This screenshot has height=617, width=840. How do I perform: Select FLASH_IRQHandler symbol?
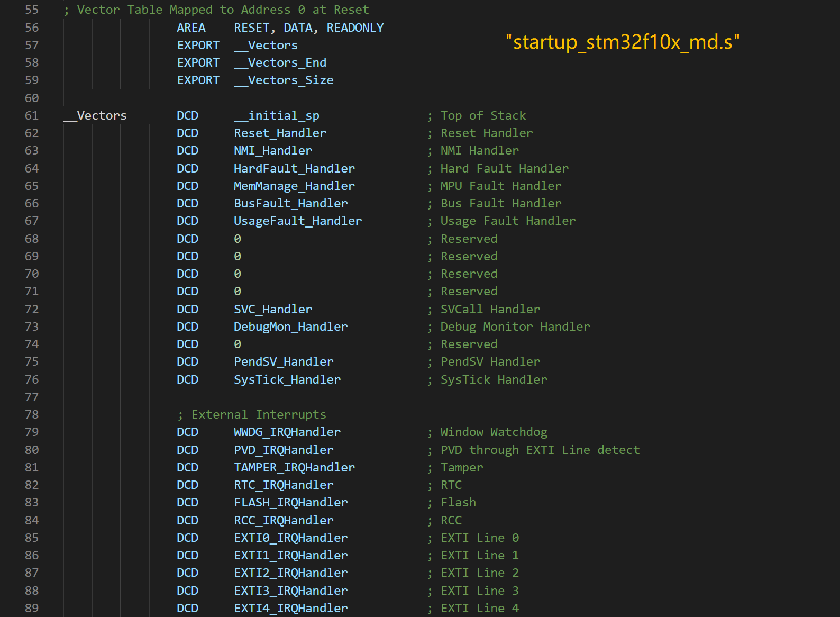coord(291,503)
